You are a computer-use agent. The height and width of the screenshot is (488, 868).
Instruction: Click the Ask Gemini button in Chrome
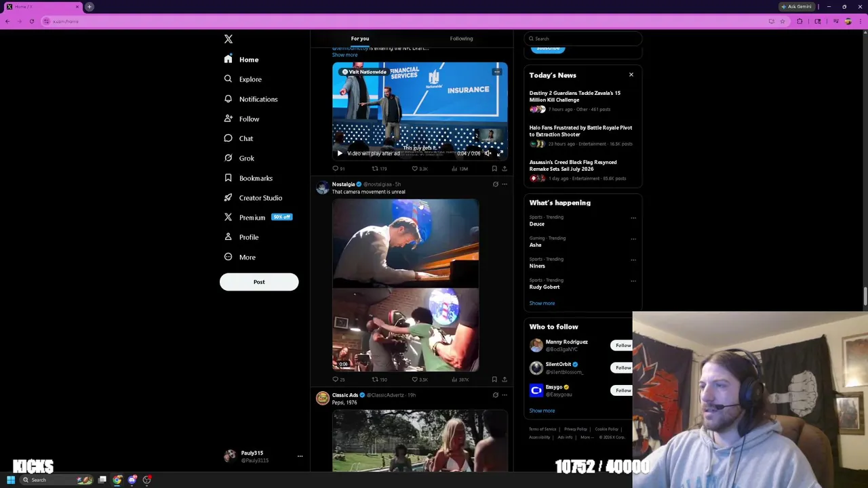tap(796, 7)
